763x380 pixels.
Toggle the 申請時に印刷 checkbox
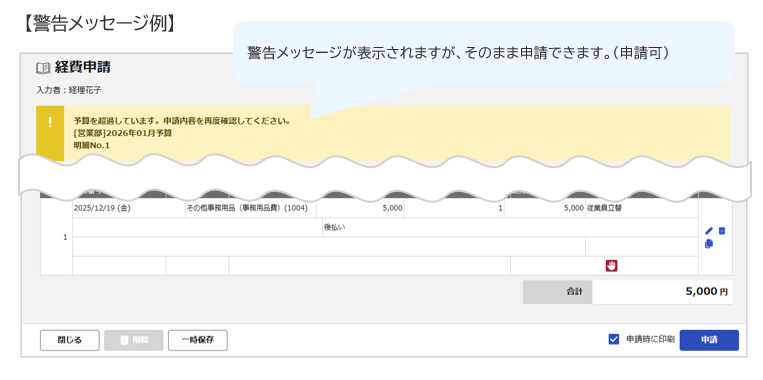[x=614, y=340]
